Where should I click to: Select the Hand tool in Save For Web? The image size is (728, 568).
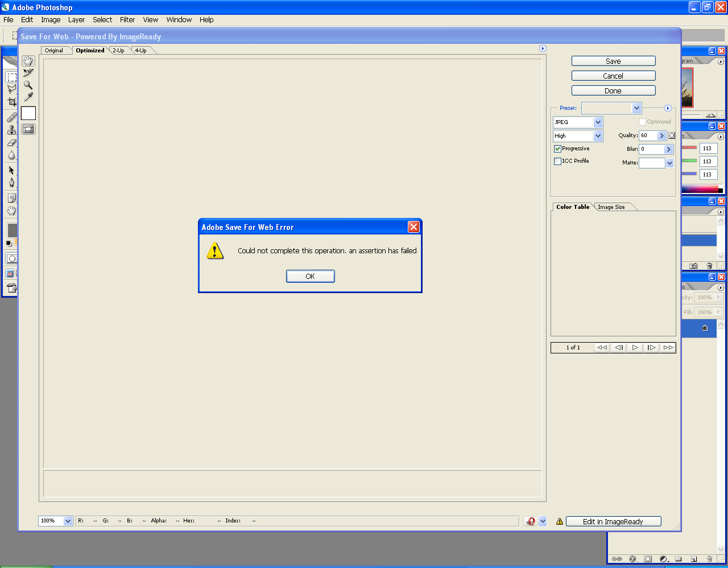click(28, 61)
